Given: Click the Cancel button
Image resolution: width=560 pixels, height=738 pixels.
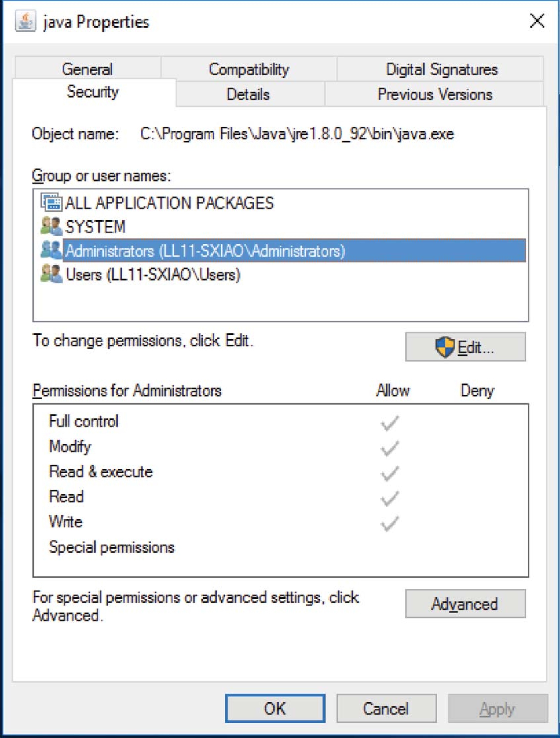Looking at the screenshot, I should tap(386, 708).
